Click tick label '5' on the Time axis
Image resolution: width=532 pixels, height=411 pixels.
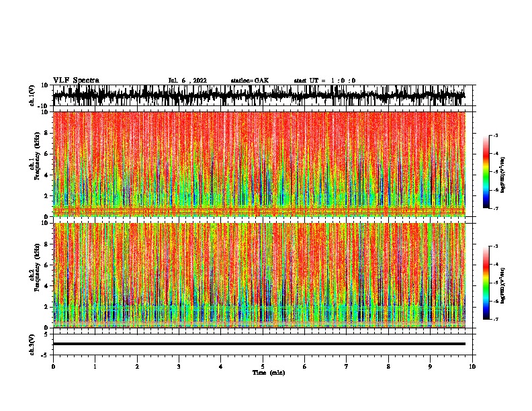pos(263,367)
